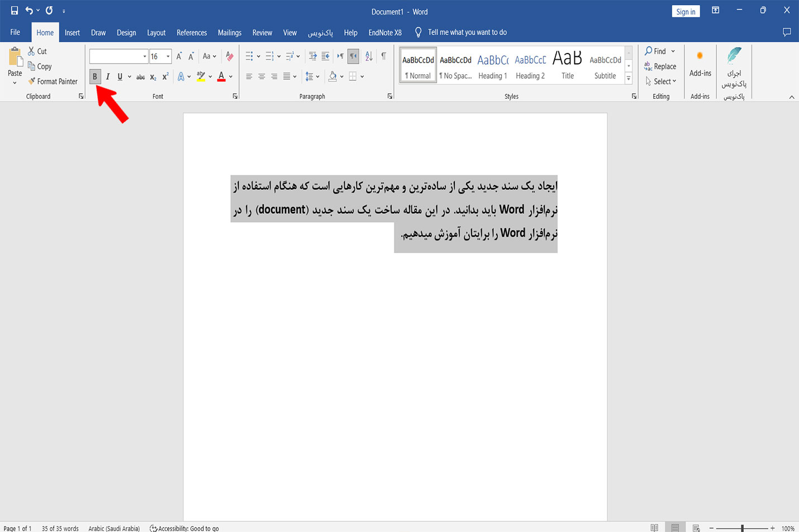The height and width of the screenshot is (532, 799).
Task: Open the font name dropdown
Action: pyautogui.click(x=145, y=56)
